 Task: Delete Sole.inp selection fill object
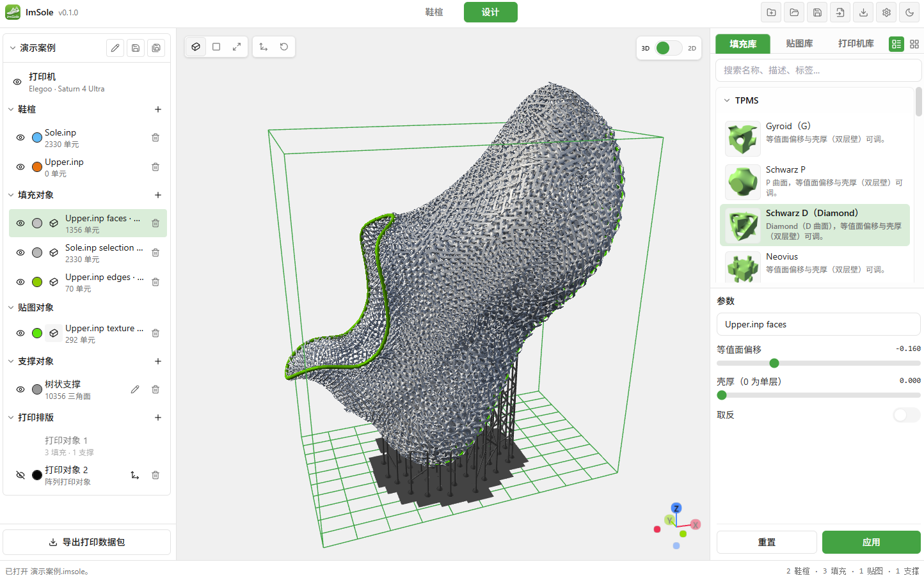155,253
